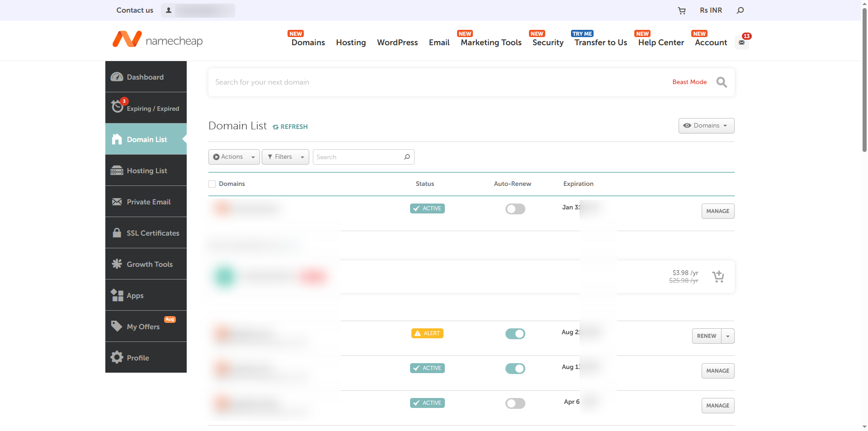Expand the arrow next to the RENEW button
This screenshot has height=431, width=868.
tap(728, 336)
